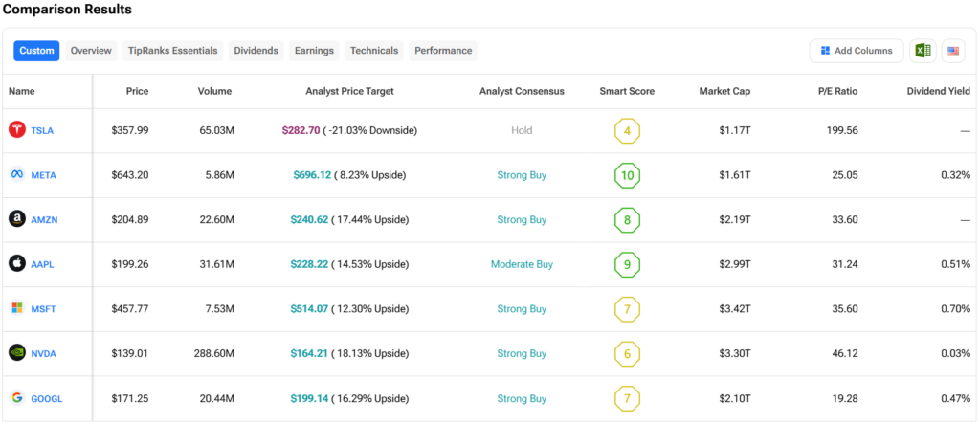Click the Tesla logo icon
The width and height of the screenshot is (980, 425).
pos(17,130)
